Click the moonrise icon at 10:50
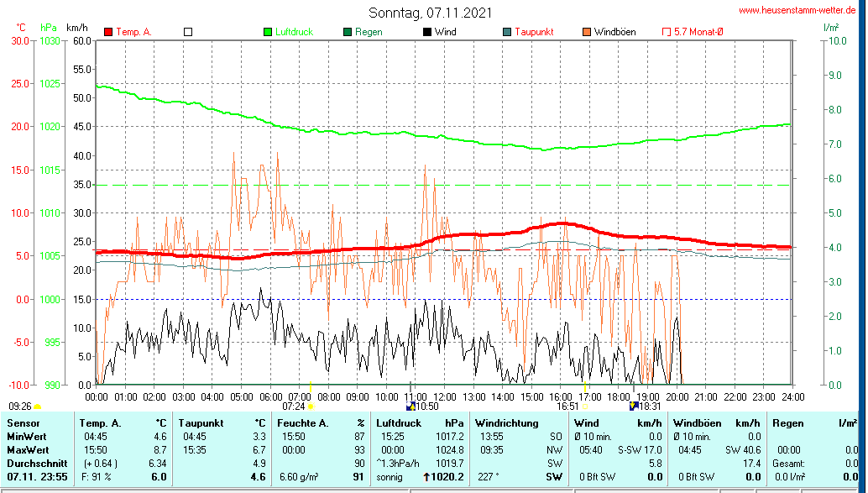Screen dimensions: 868x493 [410, 406]
